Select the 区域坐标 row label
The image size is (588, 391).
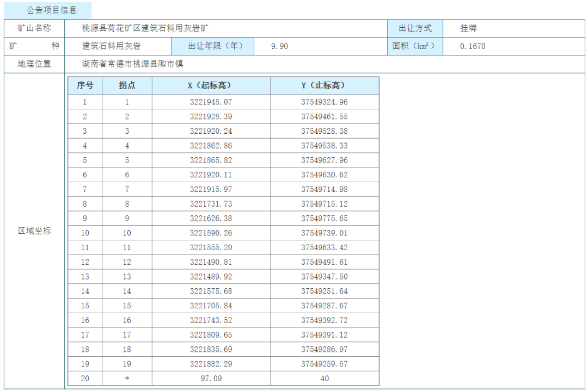(x=34, y=231)
